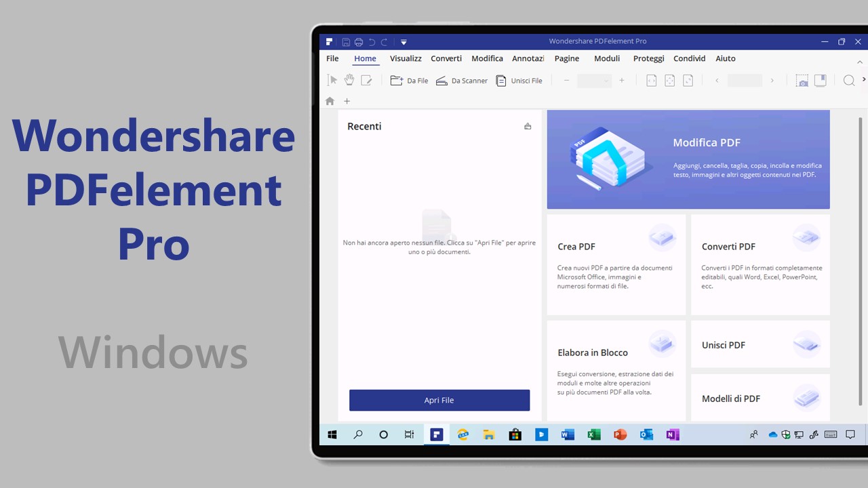Choose the Hand pan tool
Screen dimensions: 868x488
click(x=349, y=80)
